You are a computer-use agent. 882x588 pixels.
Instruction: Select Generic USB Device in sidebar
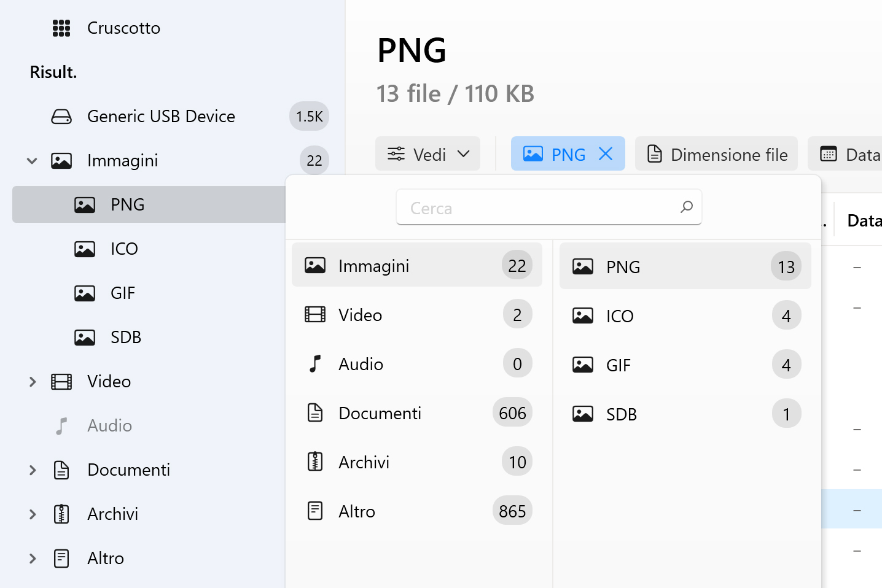[171, 117]
